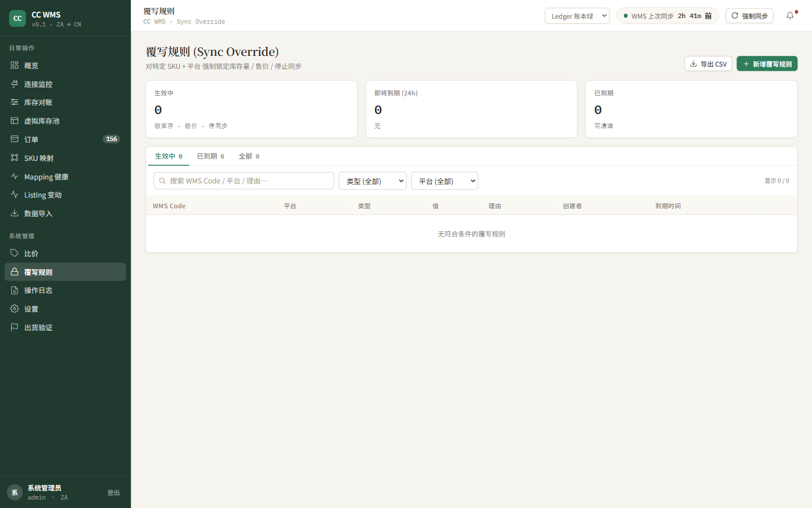The height and width of the screenshot is (508, 812).
Task: Click 登出 to log out
Action: (113, 493)
